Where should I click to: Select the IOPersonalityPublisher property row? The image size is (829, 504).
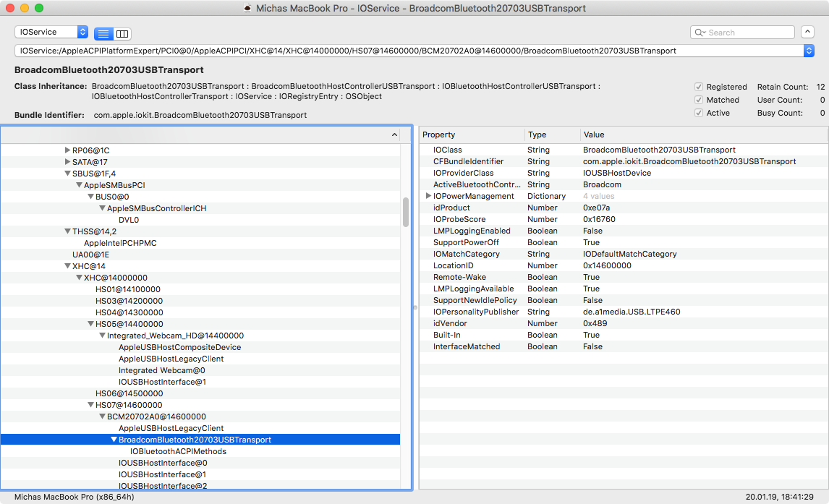click(624, 312)
